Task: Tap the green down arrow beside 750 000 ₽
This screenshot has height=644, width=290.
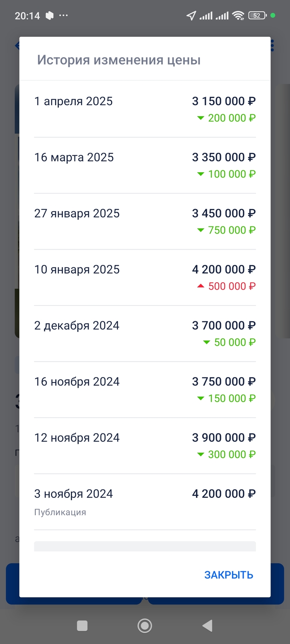Action: tap(201, 230)
